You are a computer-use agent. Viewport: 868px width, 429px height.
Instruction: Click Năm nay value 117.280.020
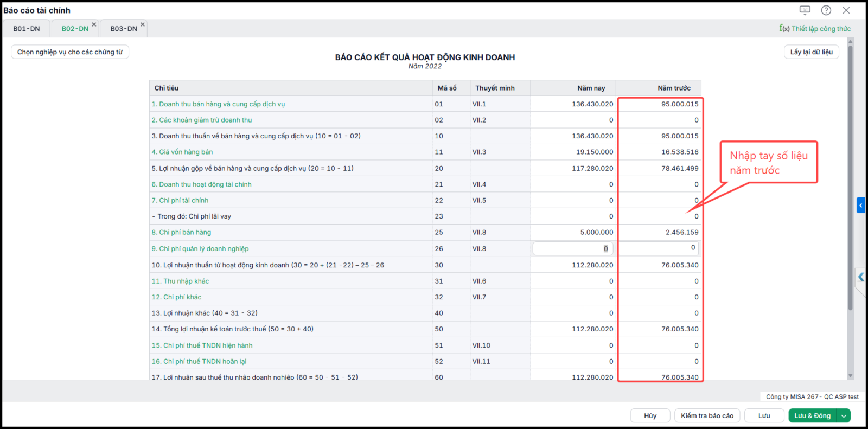[592, 168]
